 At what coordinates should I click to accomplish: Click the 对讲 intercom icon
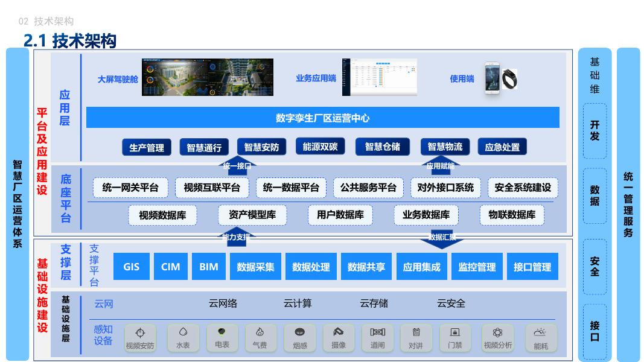click(x=416, y=338)
